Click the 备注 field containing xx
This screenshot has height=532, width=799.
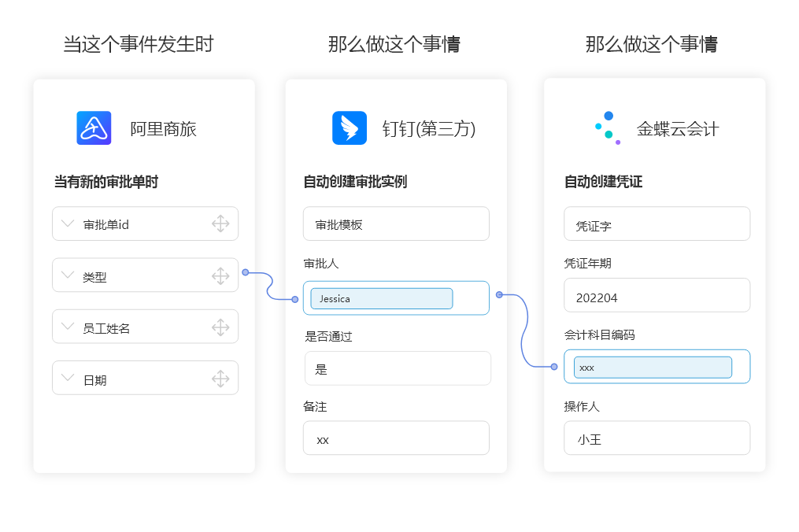pyautogui.click(x=396, y=439)
